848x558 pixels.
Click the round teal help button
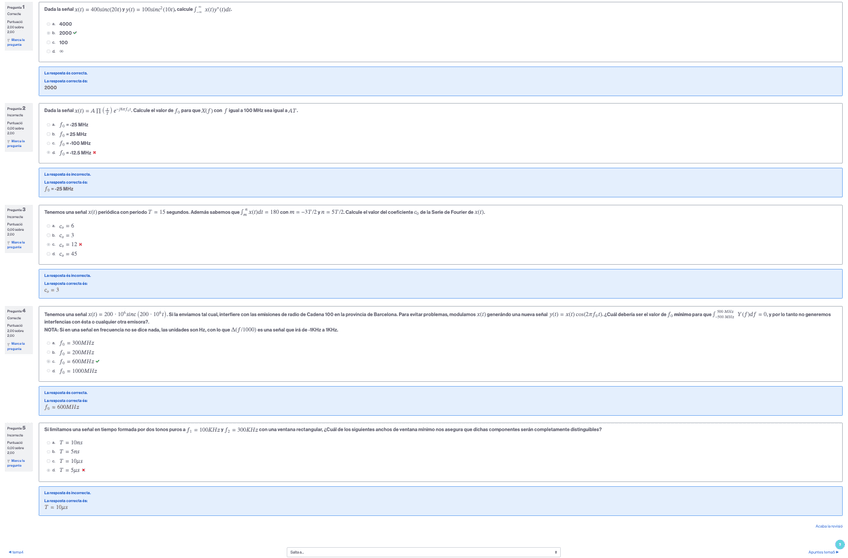click(x=840, y=544)
